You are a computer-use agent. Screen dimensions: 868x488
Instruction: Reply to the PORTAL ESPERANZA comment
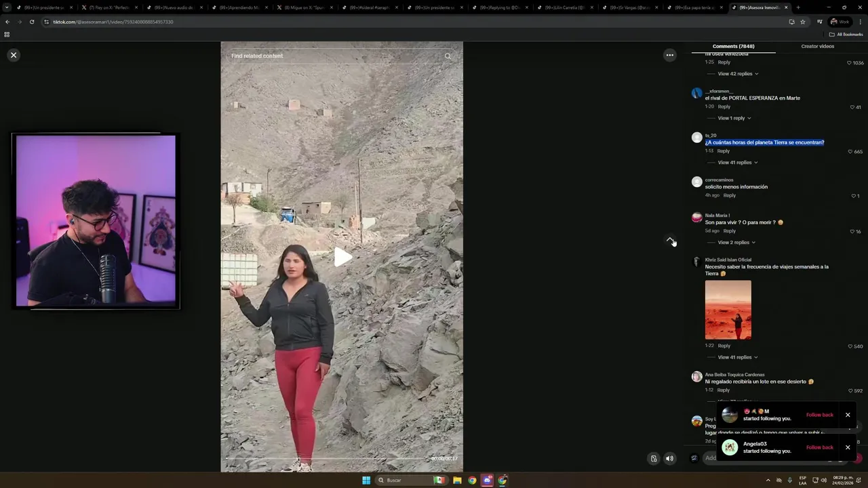pos(724,106)
